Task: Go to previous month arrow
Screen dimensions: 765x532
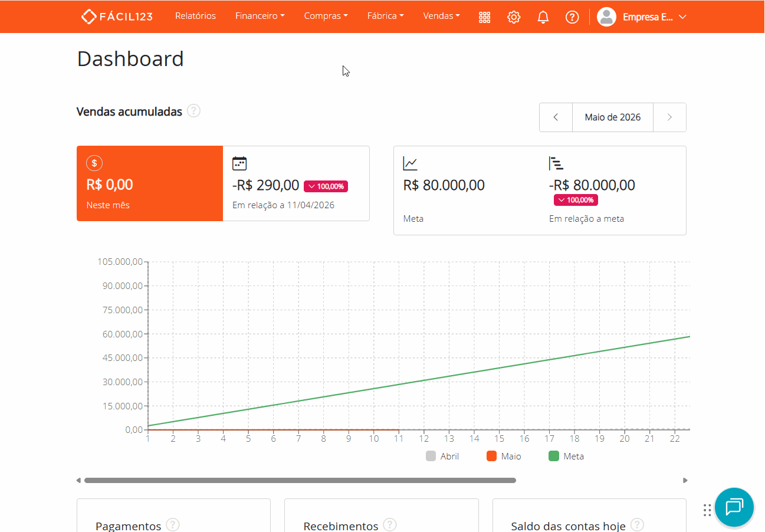Action: 556,117
